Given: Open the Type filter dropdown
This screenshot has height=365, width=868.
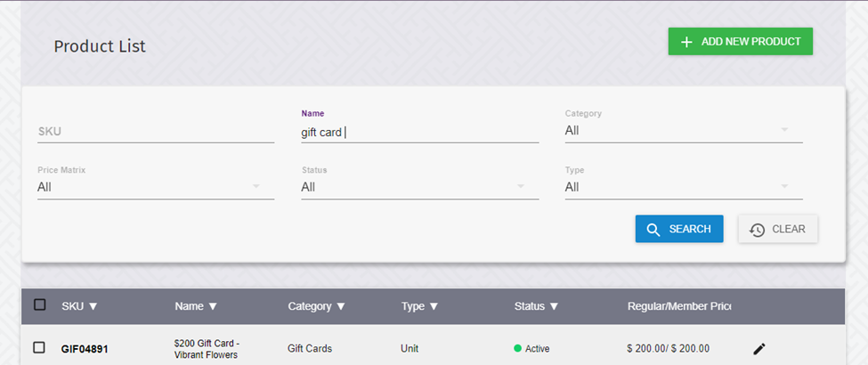Looking at the screenshot, I should pyautogui.click(x=684, y=187).
